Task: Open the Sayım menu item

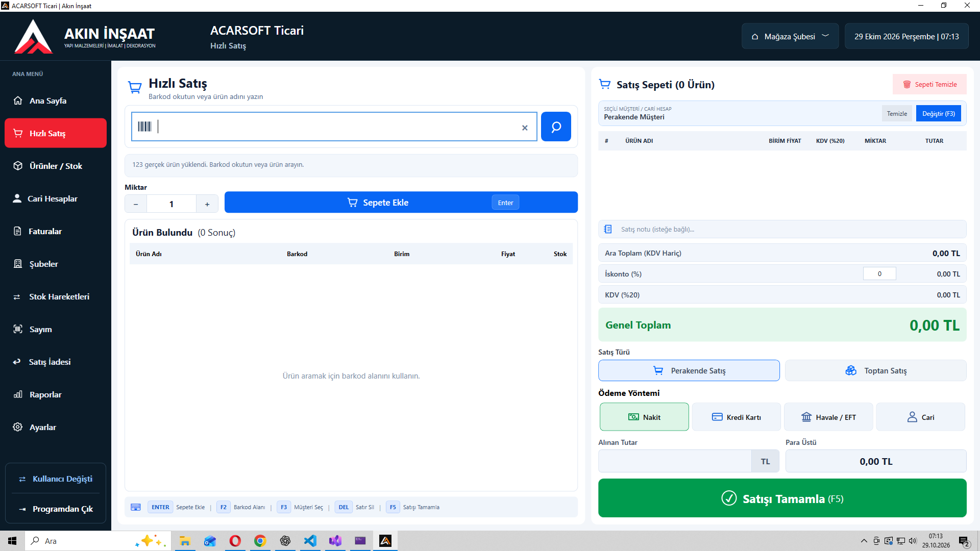Action: point(56,329)
